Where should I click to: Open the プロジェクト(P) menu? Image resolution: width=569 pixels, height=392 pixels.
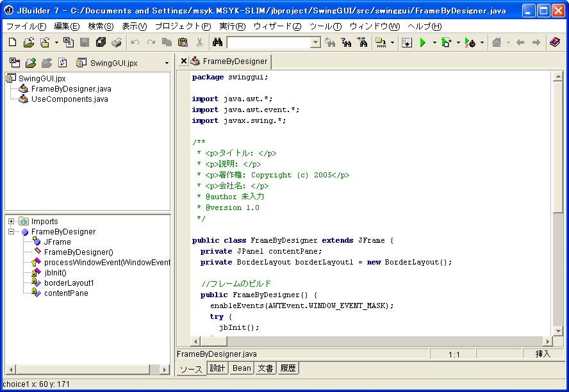pyautogui.click(x=183, y=26)
